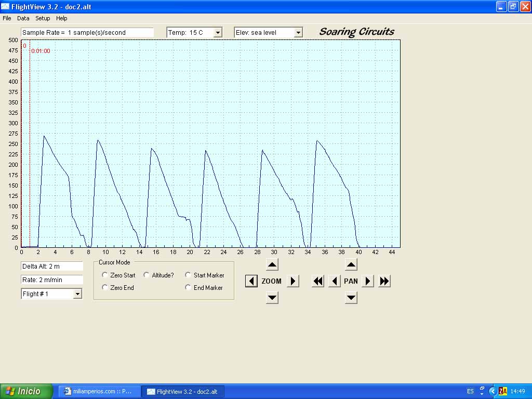This screenshot has height=399, width=532.
Task: Open the Temp: 15 C dropdown
Action: (218, 33)
